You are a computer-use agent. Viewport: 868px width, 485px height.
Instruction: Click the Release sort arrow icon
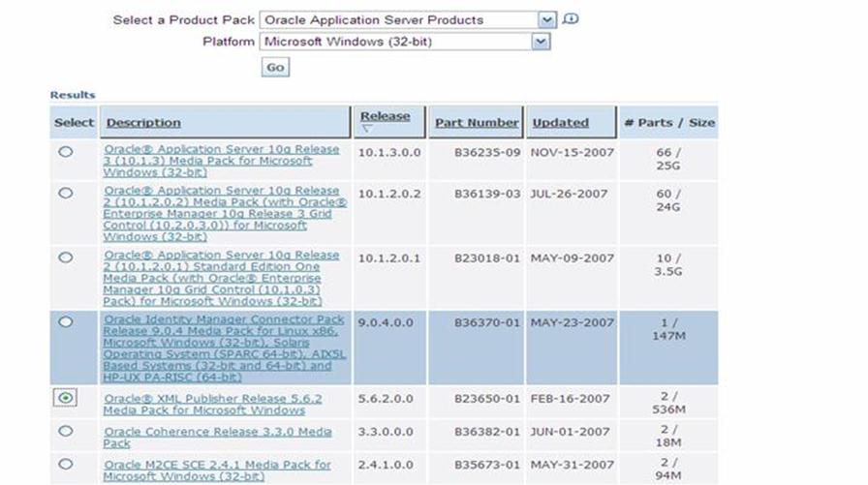367,129
